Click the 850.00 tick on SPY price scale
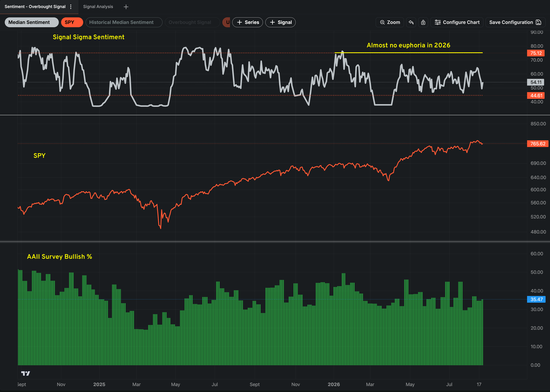The image size is (550, 392). coord(538,123)
